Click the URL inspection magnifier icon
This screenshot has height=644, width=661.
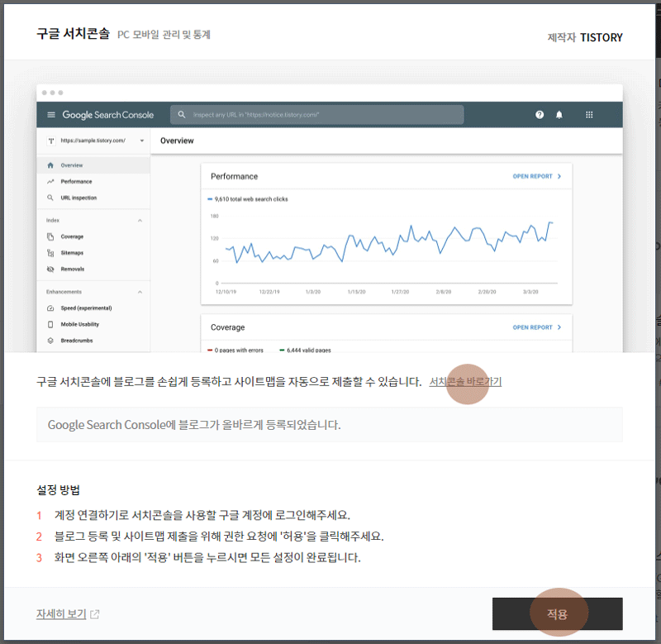[50, 198]
